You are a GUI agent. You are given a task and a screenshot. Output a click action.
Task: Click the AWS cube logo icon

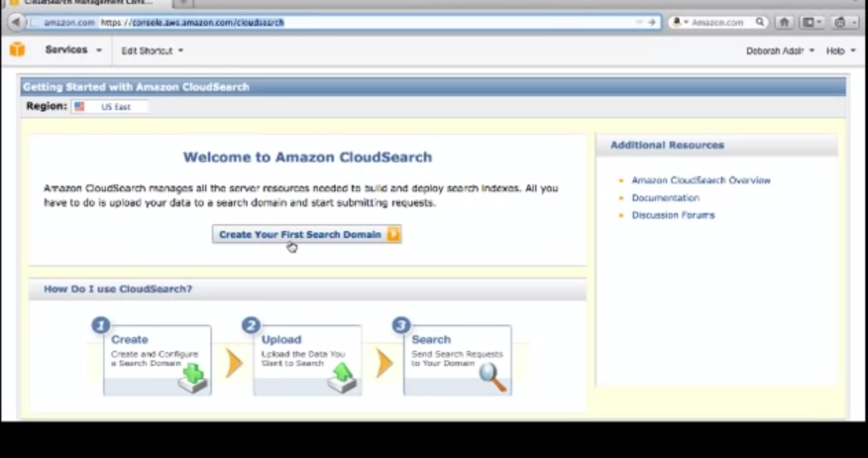[x=18, y=50]
